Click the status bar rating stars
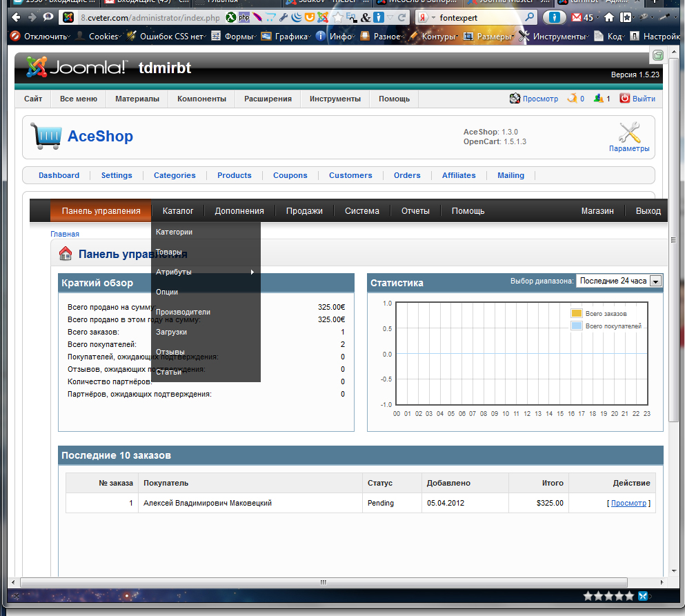This screenshot has width=685, height=616. pos(608,595)
